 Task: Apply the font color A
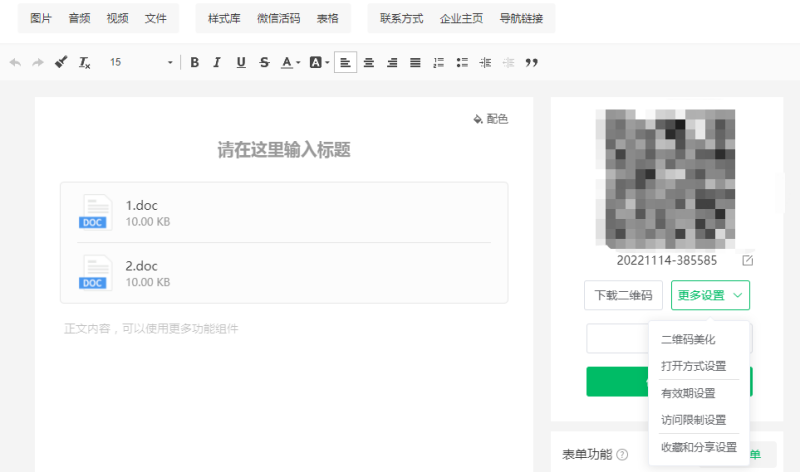[287, 62]
